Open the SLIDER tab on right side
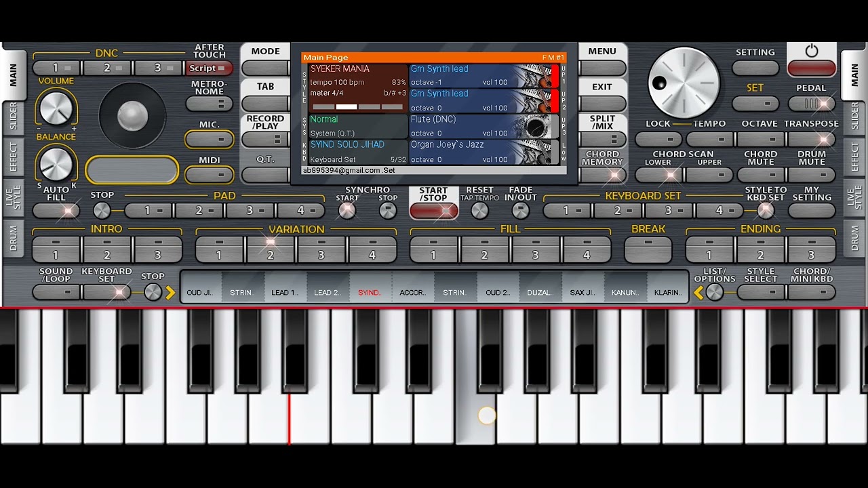868x488 pixels. click(x=854, y=117)
